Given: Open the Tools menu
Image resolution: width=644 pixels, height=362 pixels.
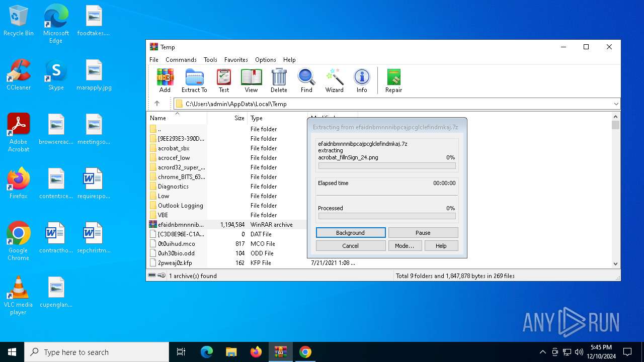Looking at the screenshot, I should pyautogui.click(x=210, y=59).
